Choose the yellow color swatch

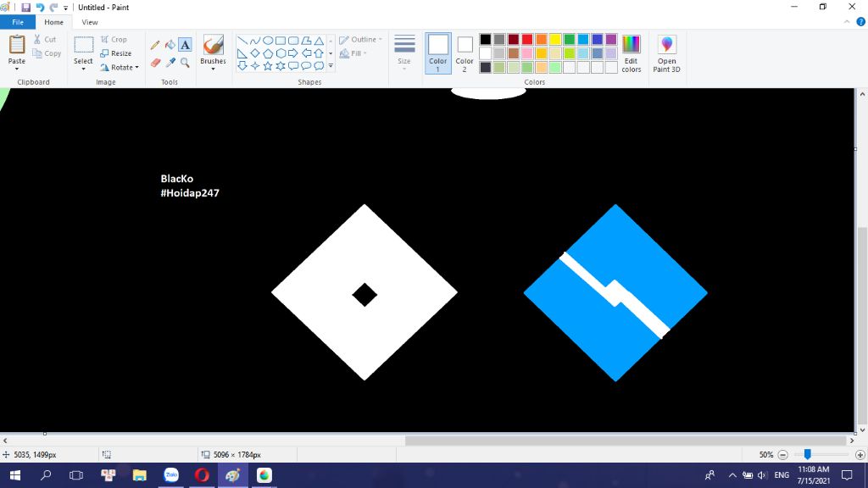pos(555,39)
